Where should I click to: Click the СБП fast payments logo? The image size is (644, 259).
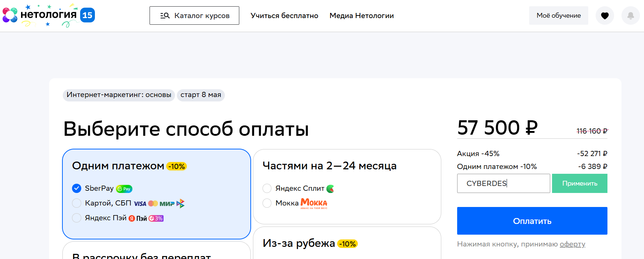[180, 204]
